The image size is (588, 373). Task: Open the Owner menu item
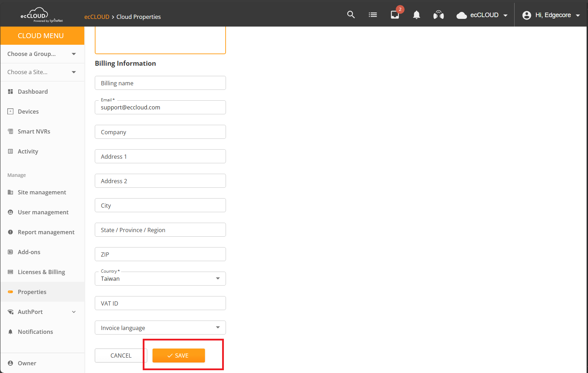42,363
